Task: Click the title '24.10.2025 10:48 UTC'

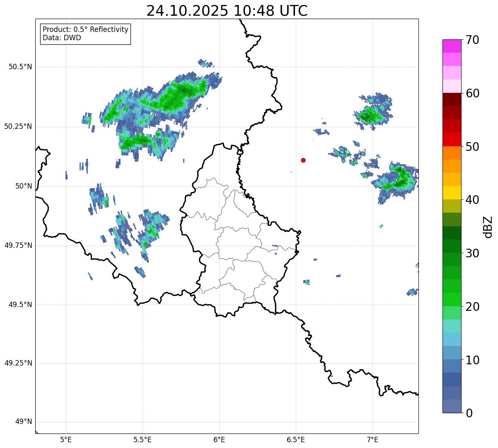Action: coord(227,10)
